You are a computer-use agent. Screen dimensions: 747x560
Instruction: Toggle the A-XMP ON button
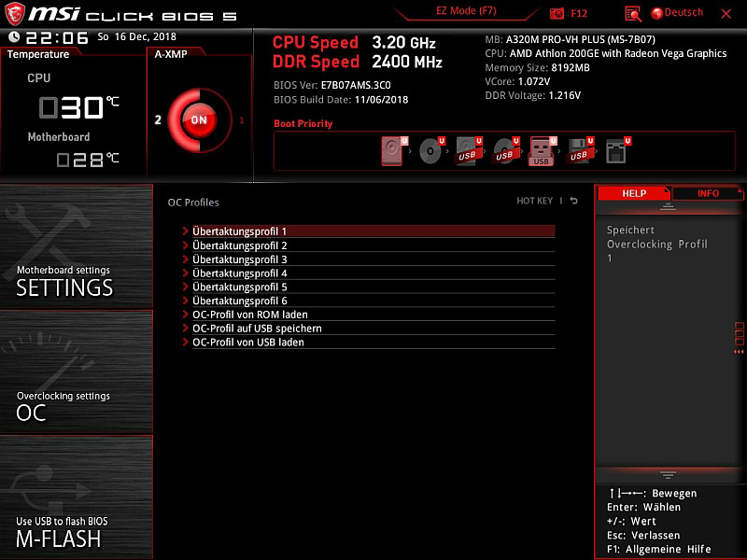199,119
